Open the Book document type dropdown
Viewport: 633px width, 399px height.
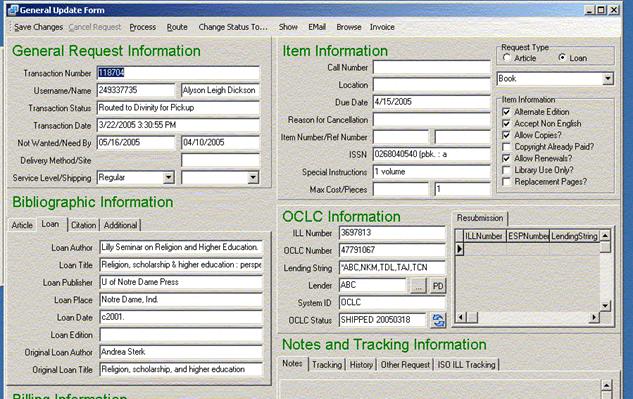608,78
